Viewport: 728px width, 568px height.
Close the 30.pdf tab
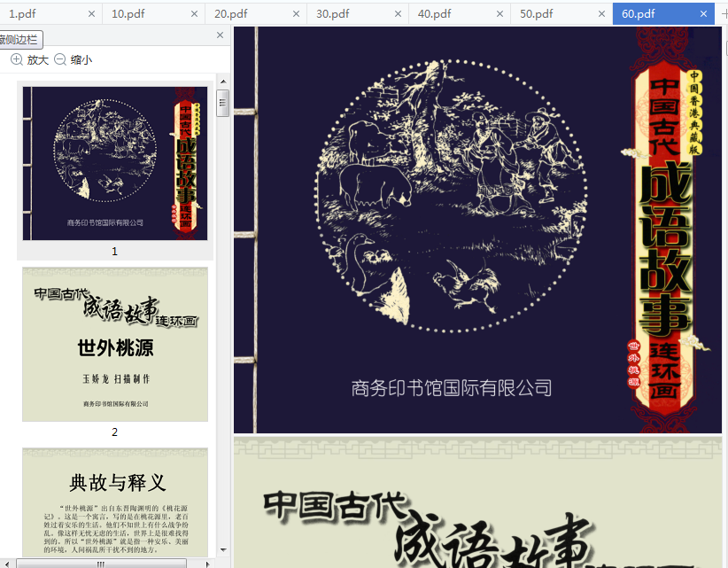(x=398, y=14)
